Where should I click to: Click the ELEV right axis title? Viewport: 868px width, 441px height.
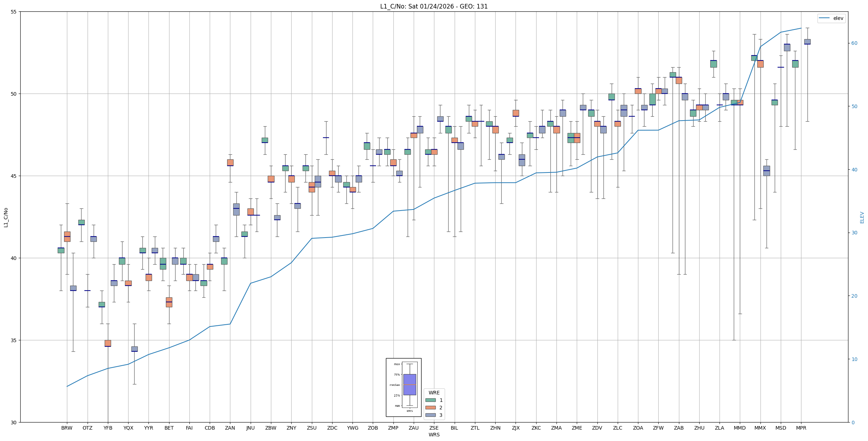pos(862,217)
